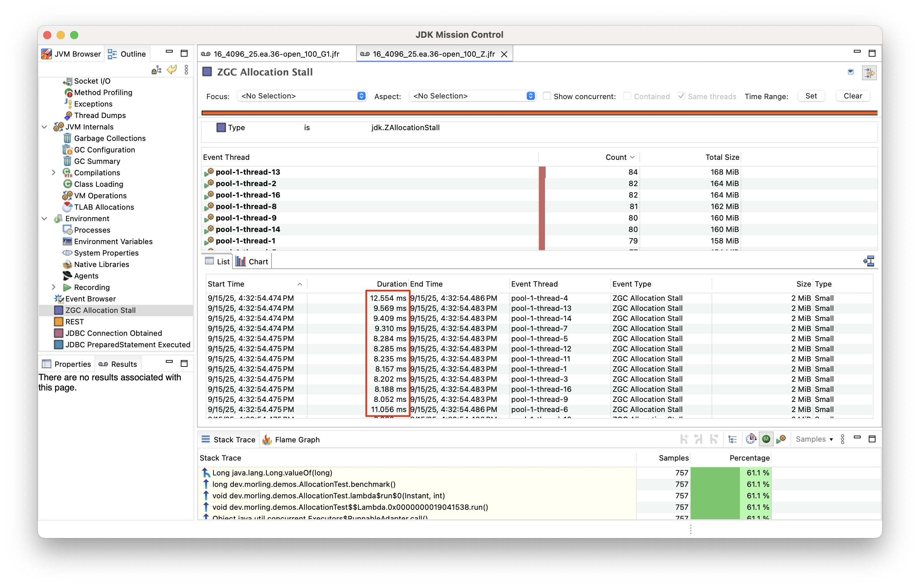Image resolution: width=920 pixels, height=588 pixels.
Task: Click the clock icon in Stack Trace toolbar
Action: click(x=751, y=439)
